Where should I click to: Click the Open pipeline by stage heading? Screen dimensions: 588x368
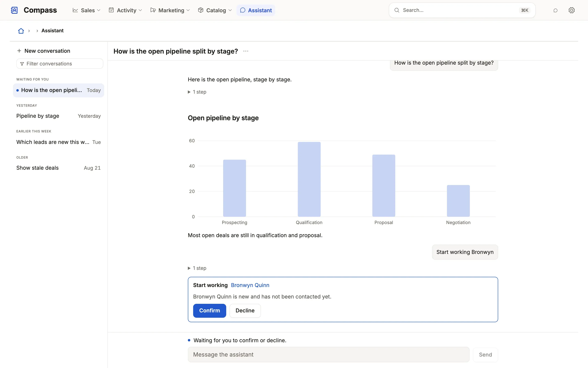pyautogui.click(x=223, y=118)
